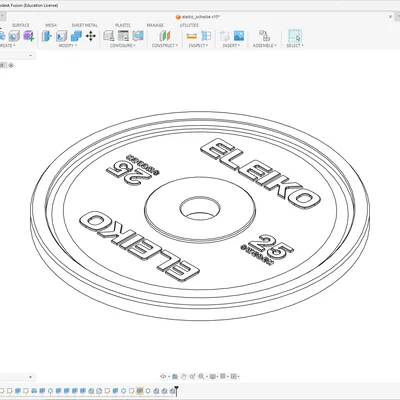Open the Display Settings dropdown
400x400 pixels.
pyautogui.click(x=213, y=376)
